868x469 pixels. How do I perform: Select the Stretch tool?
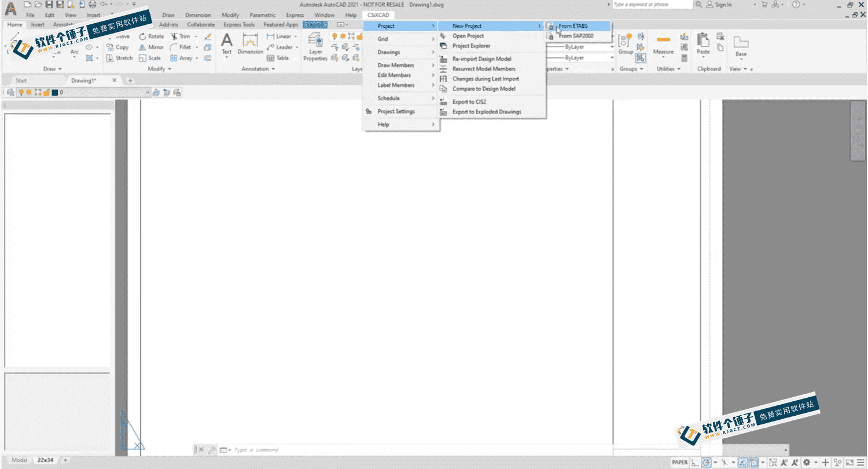click(120, 58)
